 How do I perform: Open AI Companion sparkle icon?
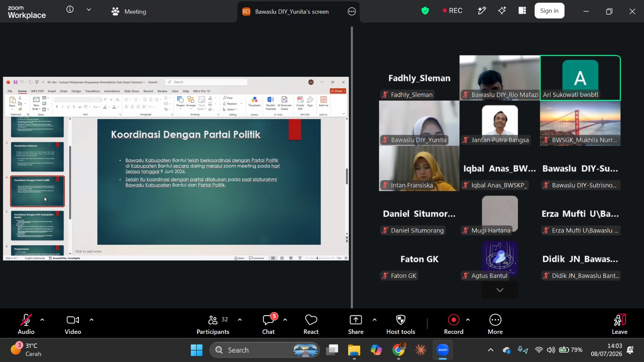pos(502,11)
